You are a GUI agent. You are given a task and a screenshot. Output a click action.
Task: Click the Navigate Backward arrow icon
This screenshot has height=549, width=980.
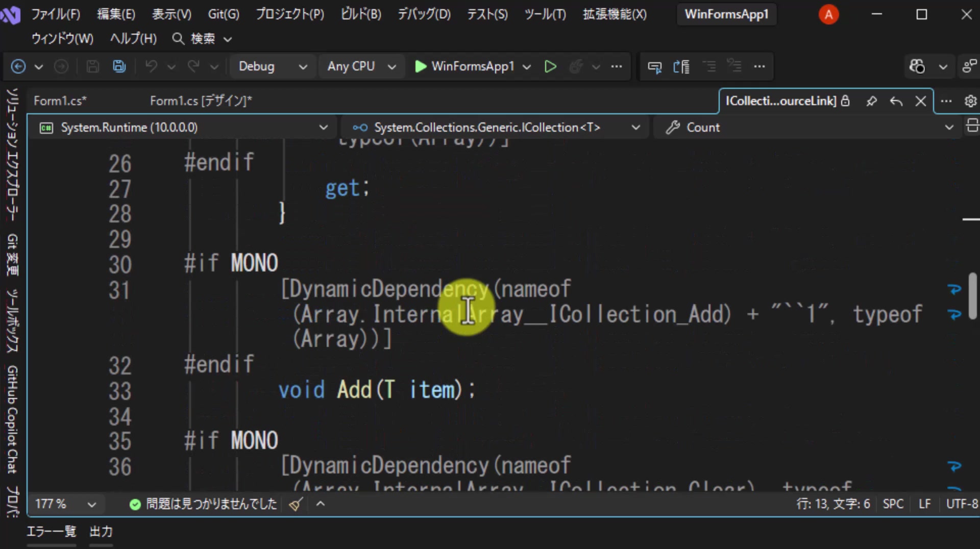(x=18, y=66)
